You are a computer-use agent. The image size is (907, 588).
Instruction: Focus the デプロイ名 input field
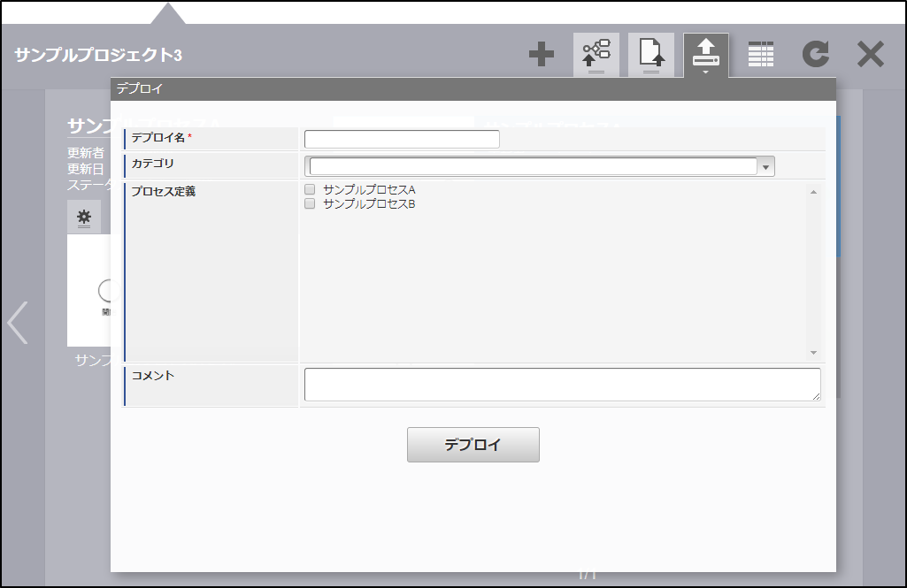tap(402, 140)
